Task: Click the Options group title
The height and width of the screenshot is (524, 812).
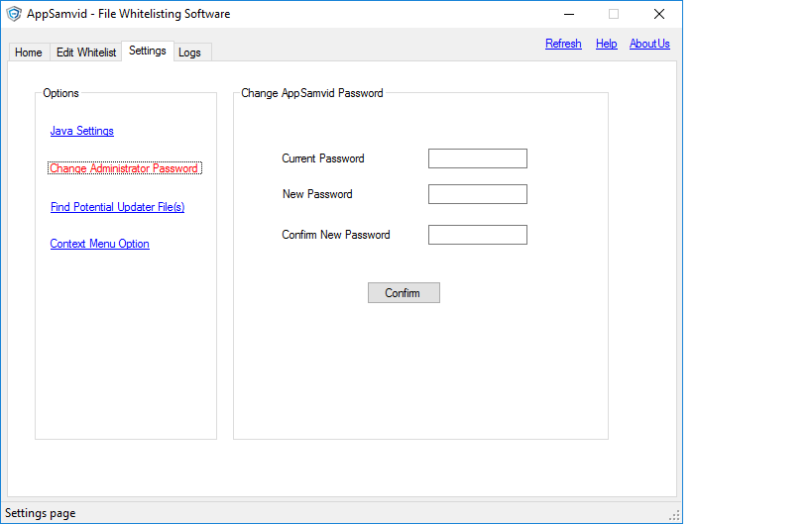Action: [61, 93]
